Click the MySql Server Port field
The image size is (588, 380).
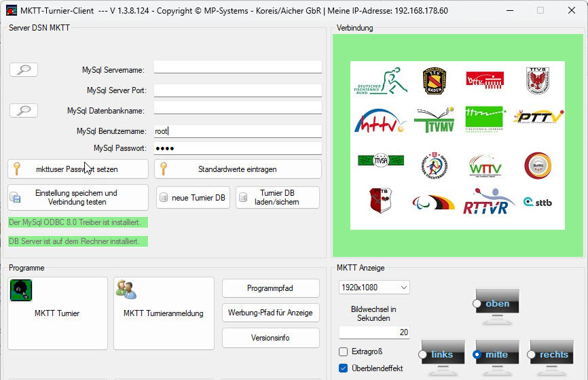tap(238, 90)
